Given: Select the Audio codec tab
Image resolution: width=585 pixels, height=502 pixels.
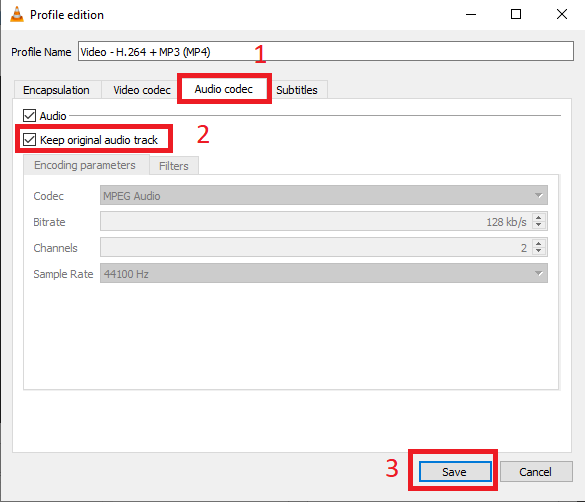Looking at the screenshot, I should (x=224, y=89).
